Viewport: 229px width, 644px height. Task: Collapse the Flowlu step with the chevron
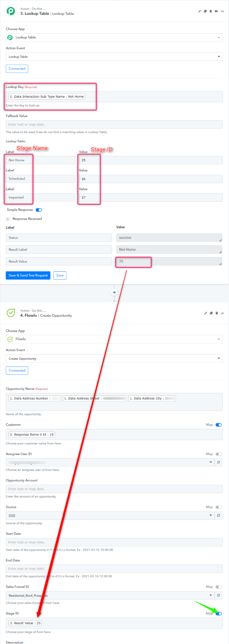222,313
